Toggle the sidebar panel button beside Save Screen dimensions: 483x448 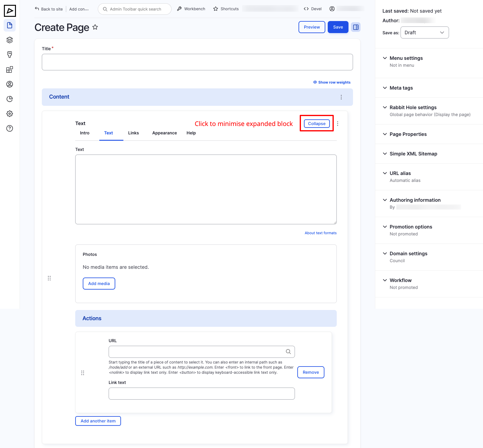(356, 27)
